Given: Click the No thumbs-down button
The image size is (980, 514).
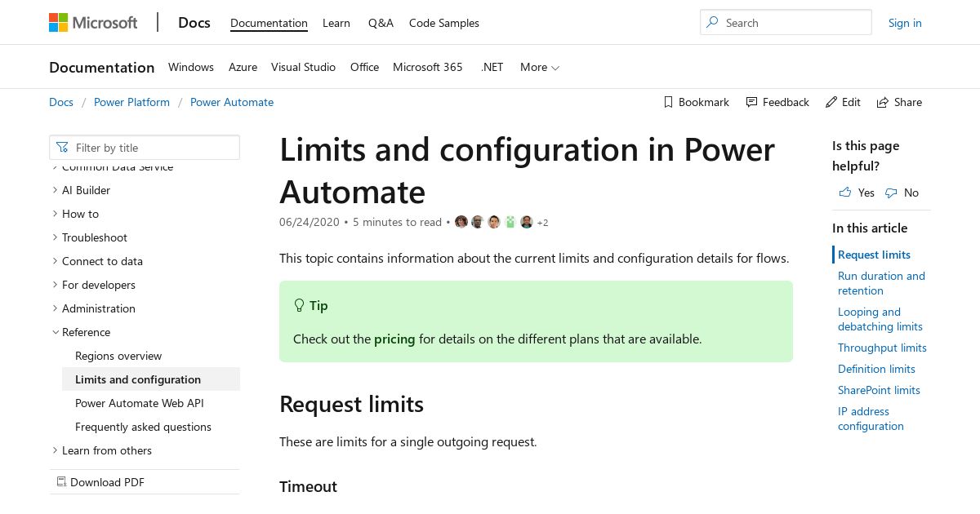Looking at the screenshot, I should pos(902,193).
